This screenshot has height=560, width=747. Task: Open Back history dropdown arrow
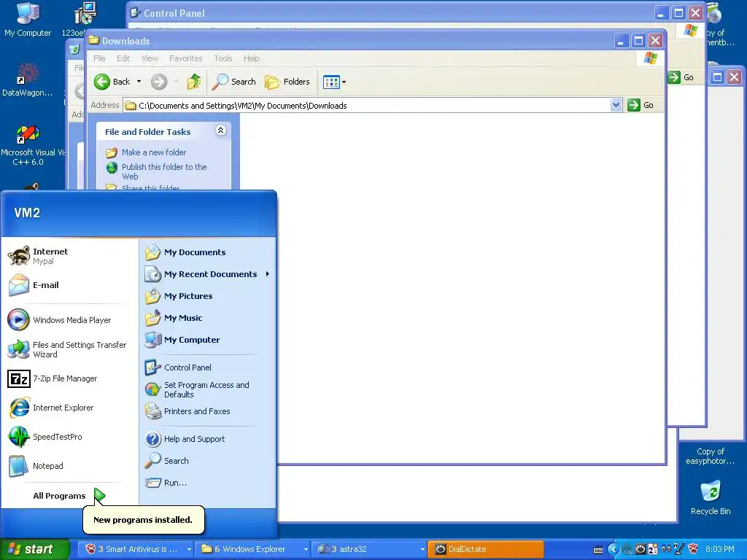[139, 82]
